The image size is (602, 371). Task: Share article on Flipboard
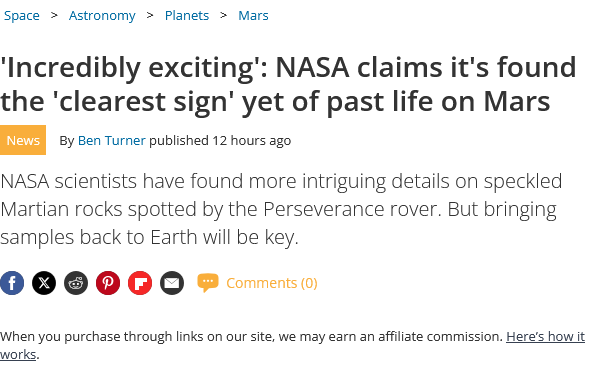click(x=140, y=283)
